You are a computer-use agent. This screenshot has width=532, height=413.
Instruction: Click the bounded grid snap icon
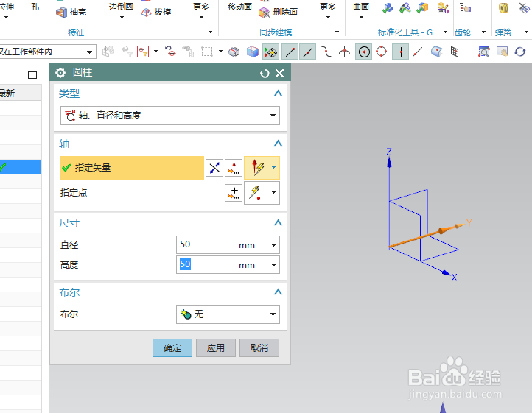pos(455,52)
